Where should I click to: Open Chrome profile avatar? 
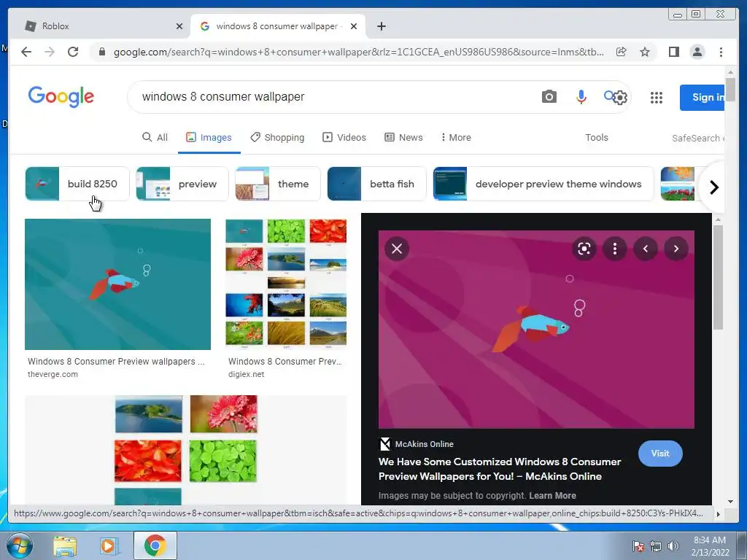click(x=697, y=52)
